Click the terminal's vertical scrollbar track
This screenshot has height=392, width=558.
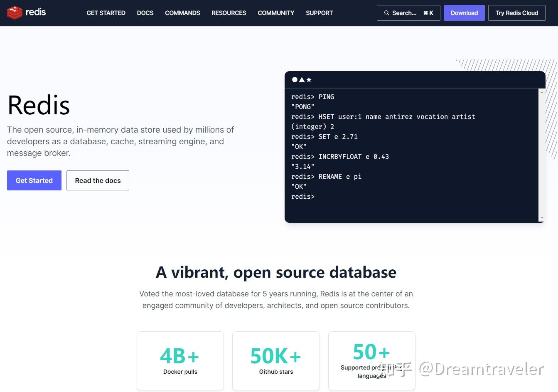(542, 155)
